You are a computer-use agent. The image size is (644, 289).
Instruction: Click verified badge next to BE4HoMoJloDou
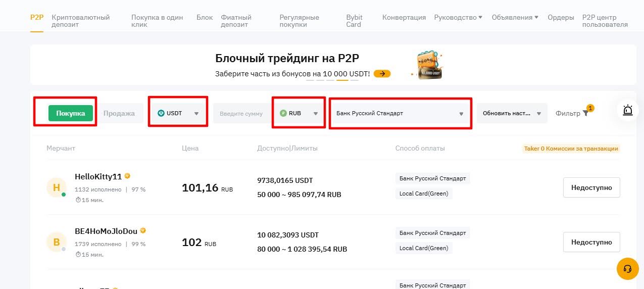tap(143, 231)
